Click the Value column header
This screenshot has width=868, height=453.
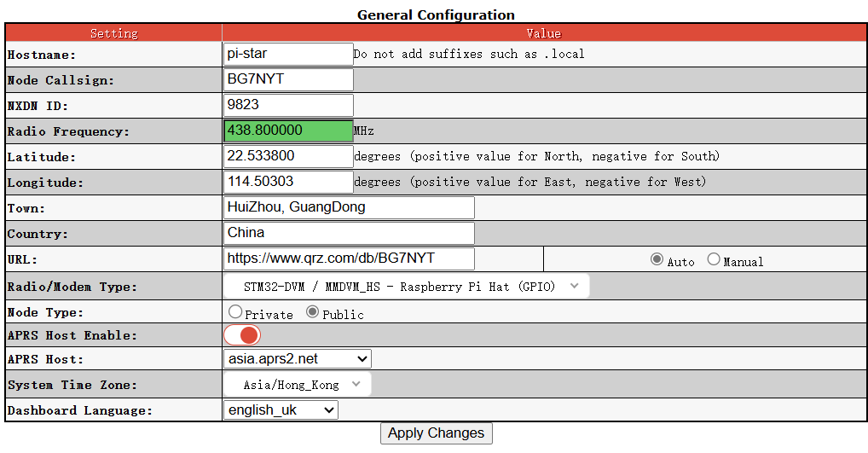(x=544, y=33)
